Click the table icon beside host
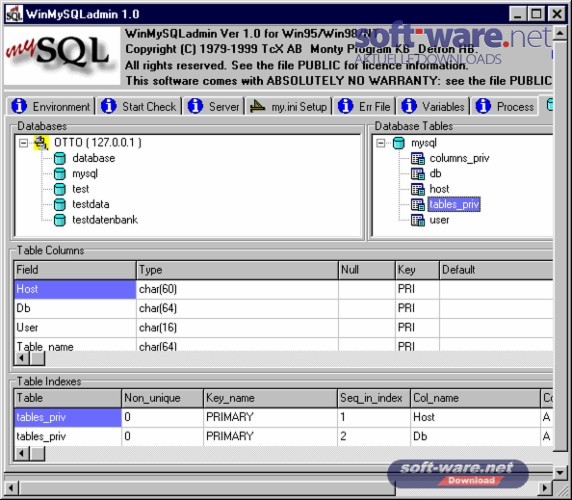Screen dimensions: 572x500 point(418,189)
